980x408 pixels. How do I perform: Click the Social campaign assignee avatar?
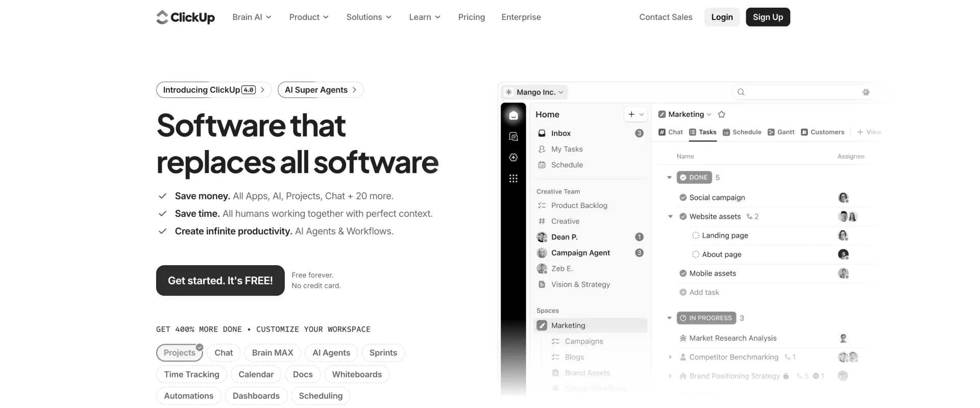[x=843, y=197]
